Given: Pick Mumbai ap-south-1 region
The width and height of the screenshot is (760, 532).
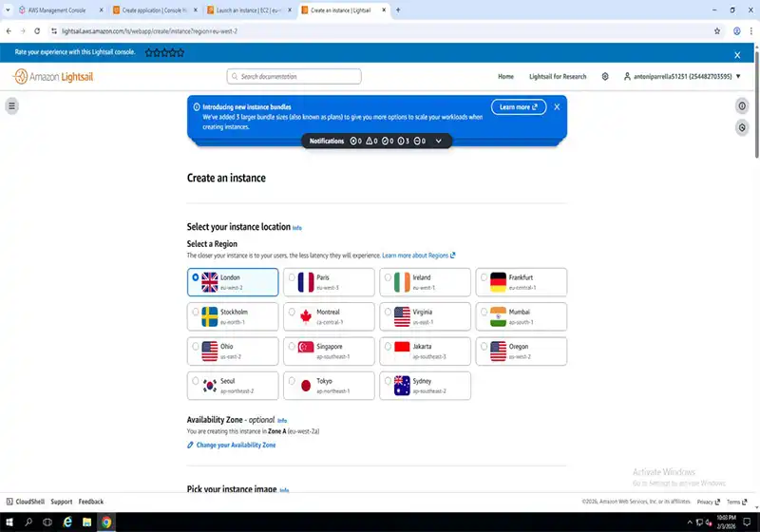Looking at the screenshot, I should [521, 316].
